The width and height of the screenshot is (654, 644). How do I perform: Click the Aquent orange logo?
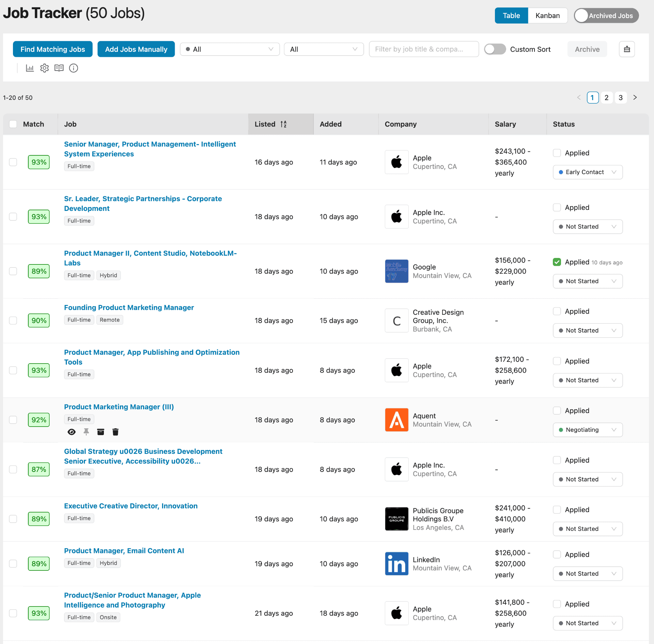pos(396,420)
